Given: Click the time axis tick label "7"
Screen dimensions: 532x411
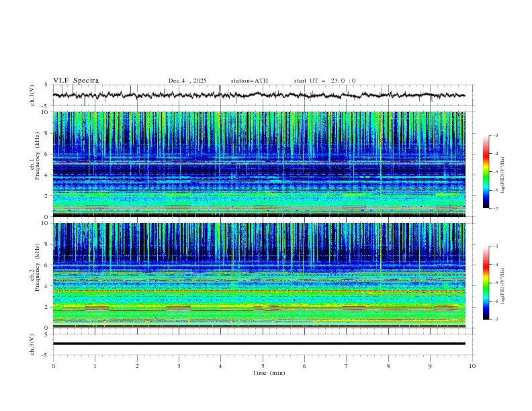Looking at the screenshot, I should pyautogui.click(x=347, y=366).
